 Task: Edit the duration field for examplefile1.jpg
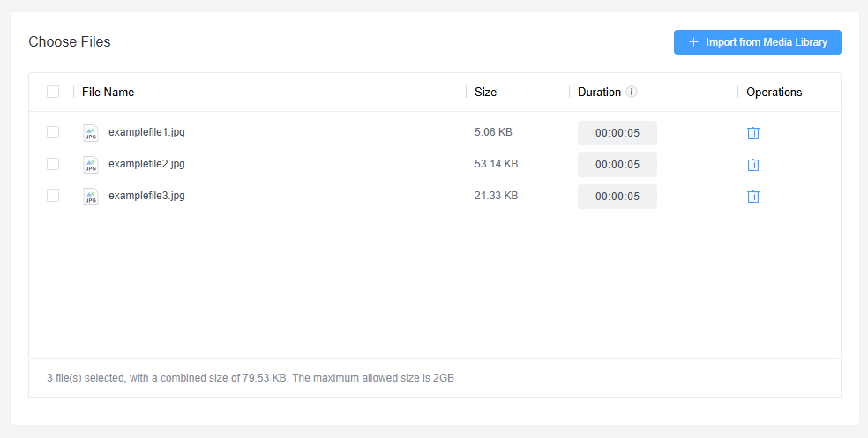tap(617, 133)
